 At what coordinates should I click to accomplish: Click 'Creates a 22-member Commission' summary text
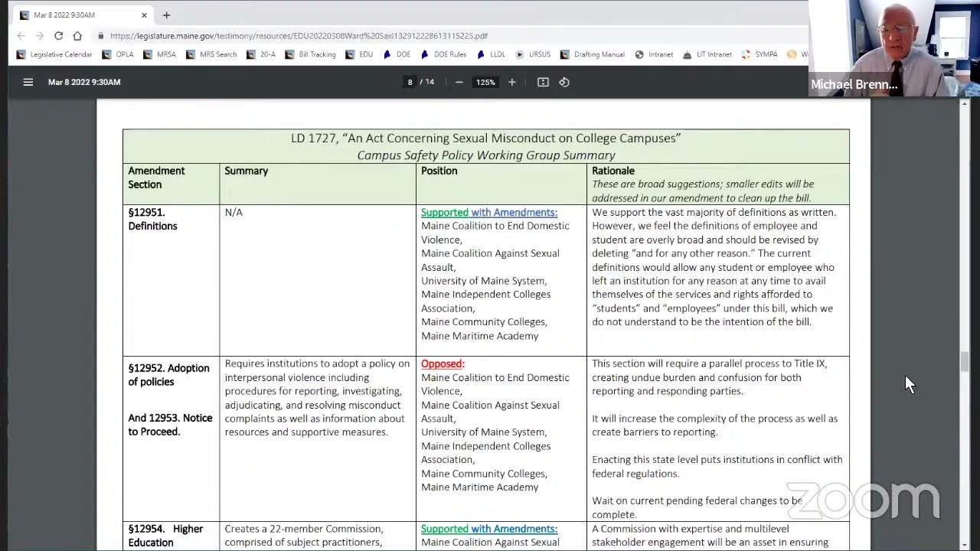coord(304,529)
